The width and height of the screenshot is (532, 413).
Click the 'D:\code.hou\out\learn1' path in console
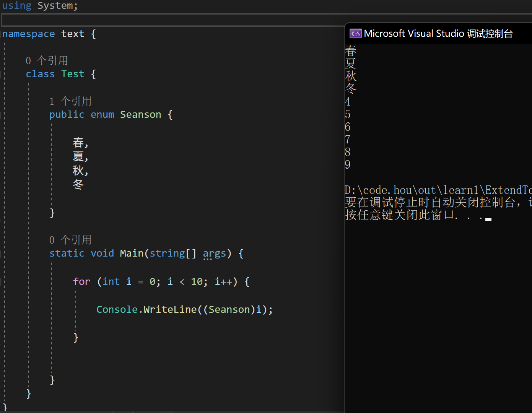412,190
